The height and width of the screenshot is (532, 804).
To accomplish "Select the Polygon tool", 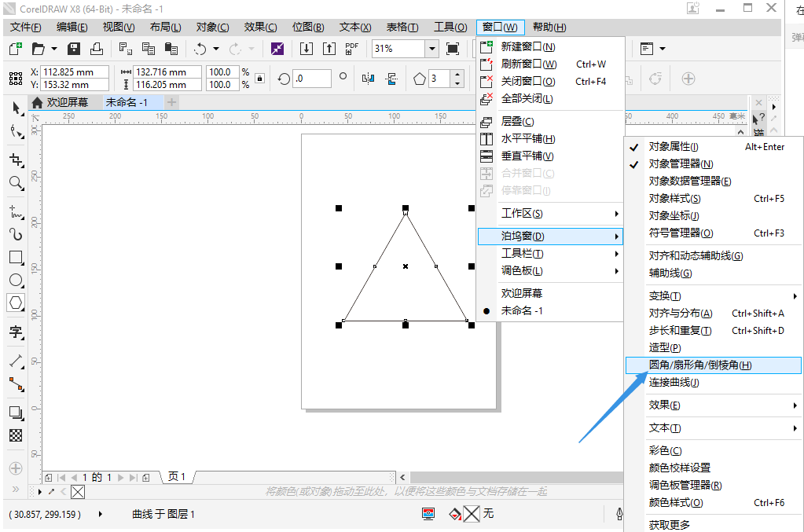I will tap(16, 303).
